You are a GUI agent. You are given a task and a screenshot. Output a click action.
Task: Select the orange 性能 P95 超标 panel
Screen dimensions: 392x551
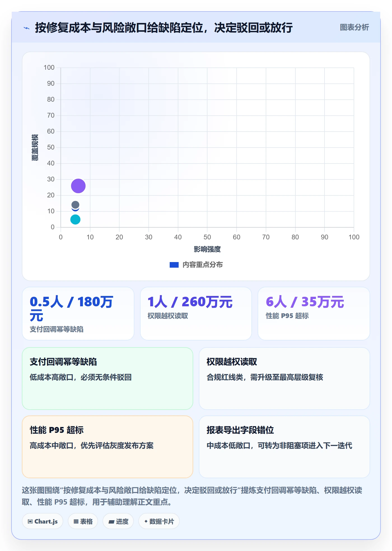[x=108, y=447]
